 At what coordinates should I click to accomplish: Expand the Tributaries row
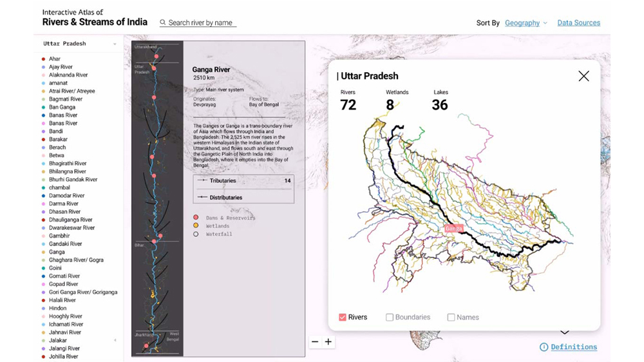tap(243, 181)
